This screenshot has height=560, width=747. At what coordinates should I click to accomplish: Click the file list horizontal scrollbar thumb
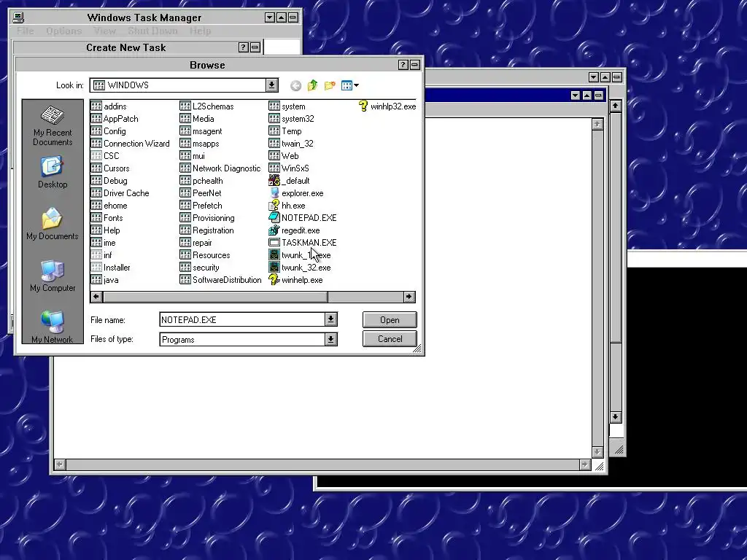(x=215, y=297)
